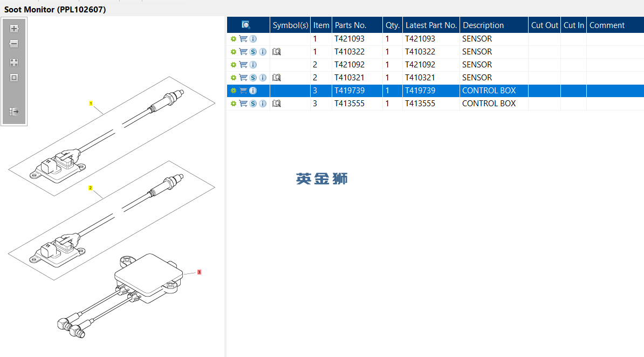Sort by the Qty. column header
This screenshot has height=357, width=644.
(392, 25)
